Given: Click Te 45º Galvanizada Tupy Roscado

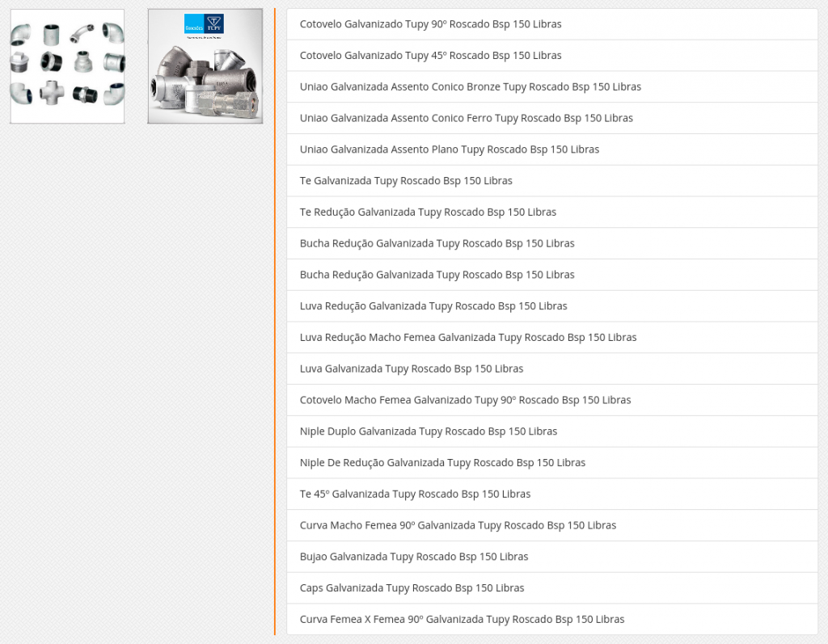Looking at the screenshot, I should pos(415,495).
